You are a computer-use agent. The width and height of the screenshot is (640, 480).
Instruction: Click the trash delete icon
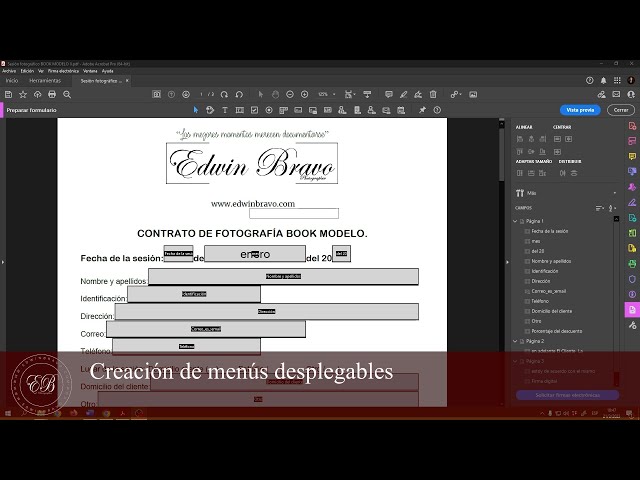tap(433, 95)
